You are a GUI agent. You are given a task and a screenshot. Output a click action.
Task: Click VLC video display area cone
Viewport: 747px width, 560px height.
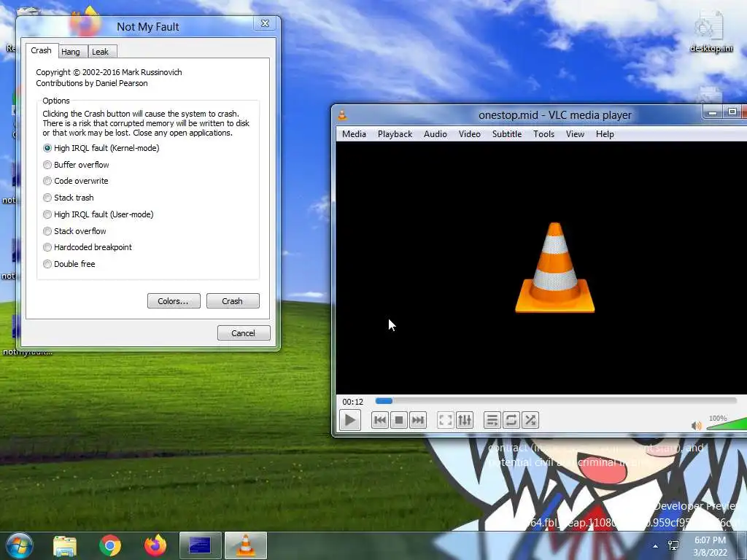555,268
